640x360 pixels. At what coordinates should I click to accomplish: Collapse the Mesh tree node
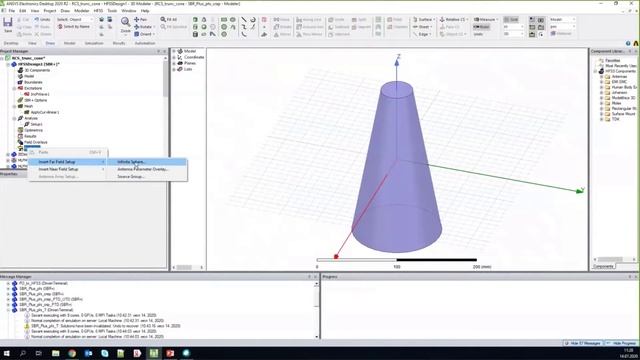point(14,106)
